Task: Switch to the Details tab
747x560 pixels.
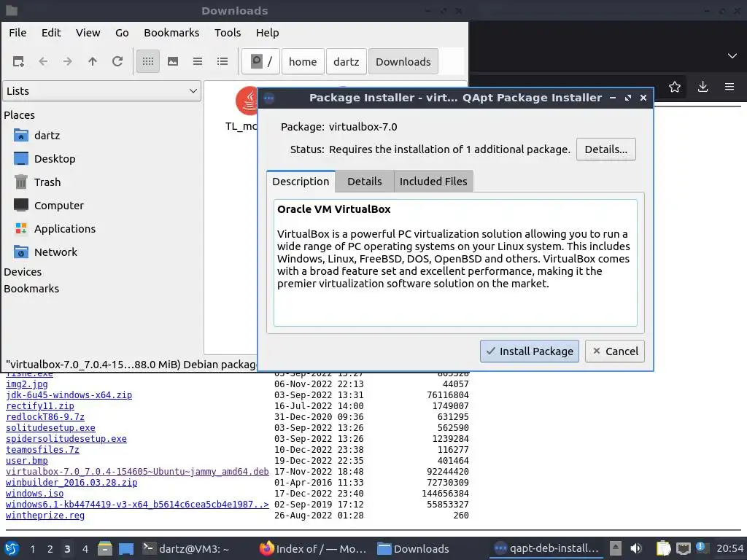Action: coord(365,182)
